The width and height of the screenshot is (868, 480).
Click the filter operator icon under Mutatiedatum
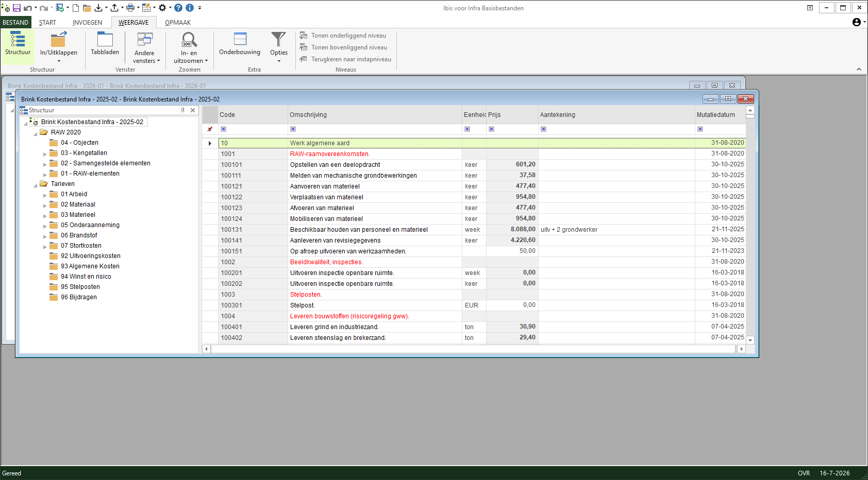point(700,129)
